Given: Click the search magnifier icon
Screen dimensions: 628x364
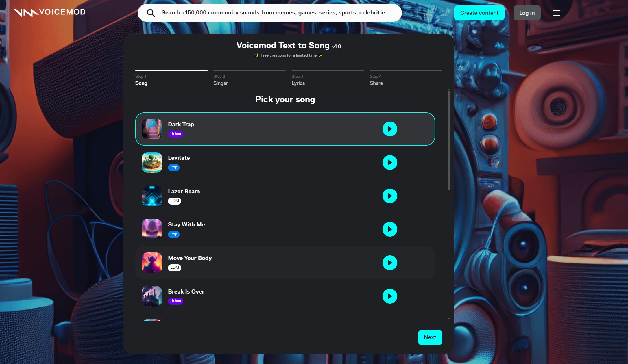Looking at the screenshot, I should [x=150, y=13].
